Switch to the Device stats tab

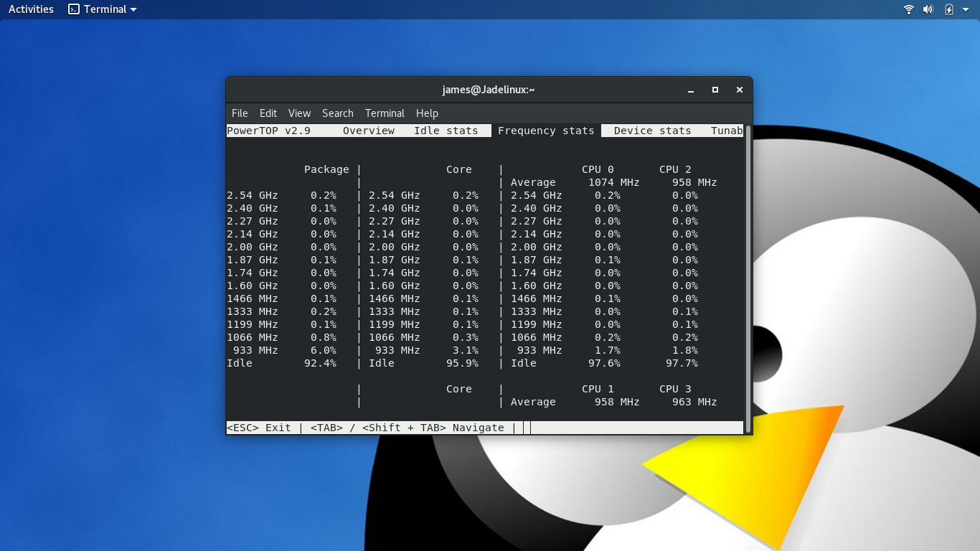653,131
